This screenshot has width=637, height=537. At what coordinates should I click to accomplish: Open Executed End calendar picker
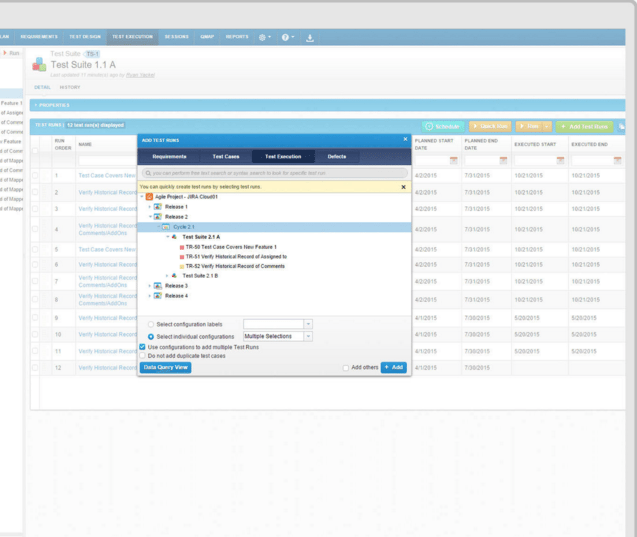tap(618, 160)
